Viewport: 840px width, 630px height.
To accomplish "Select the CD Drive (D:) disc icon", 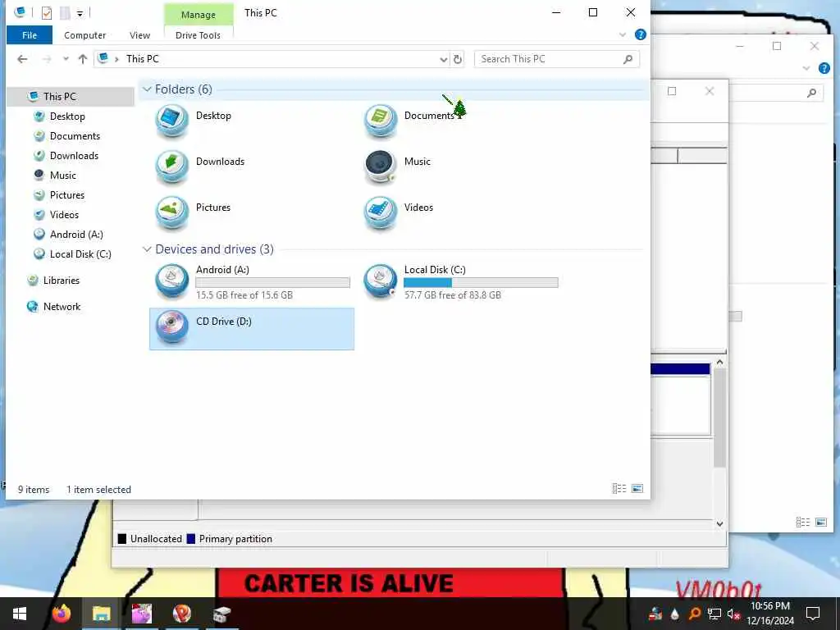I will tap(171, 326).
